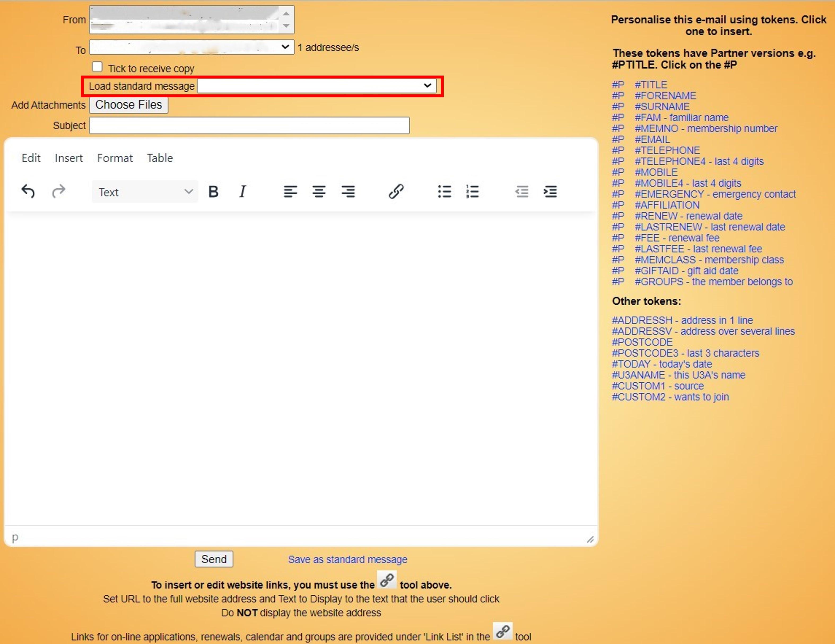
Task: Apply bold formatting
Action: coord(213,191)
